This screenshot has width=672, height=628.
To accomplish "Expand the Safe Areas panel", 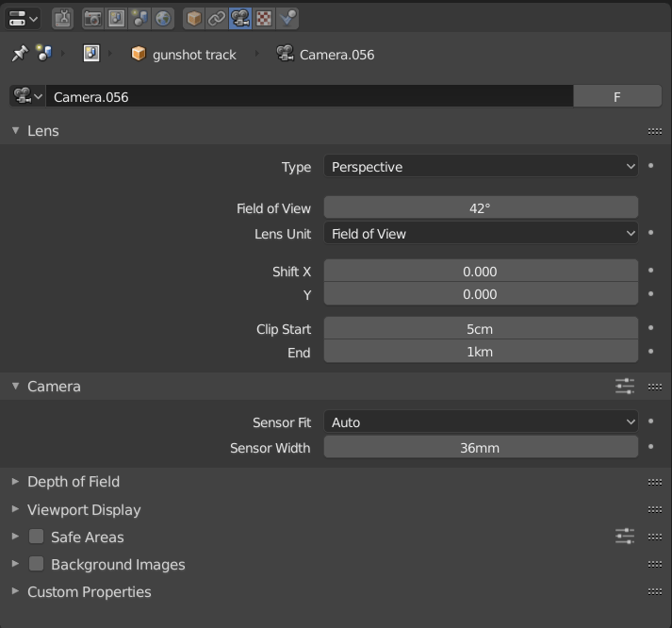I will click(x=15, y=537).
